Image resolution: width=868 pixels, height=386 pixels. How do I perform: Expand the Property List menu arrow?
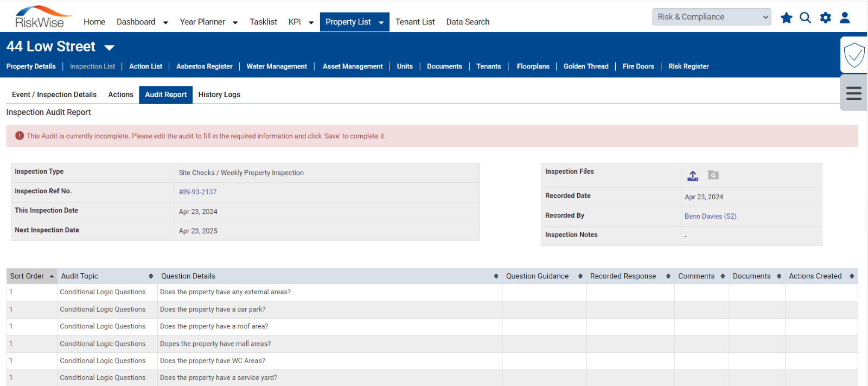click(381, 23)
